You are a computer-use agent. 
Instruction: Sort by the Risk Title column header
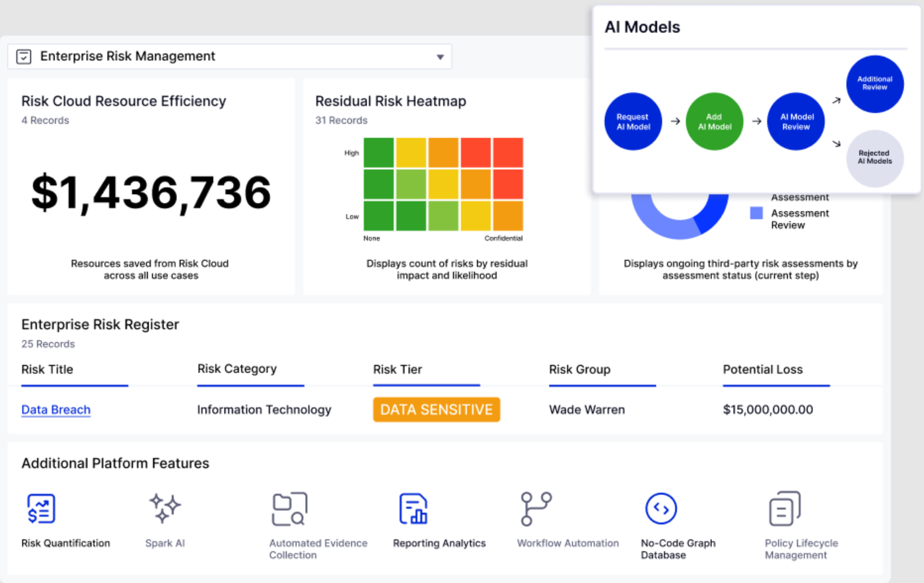pyautogui.click(x=47, y=369)
